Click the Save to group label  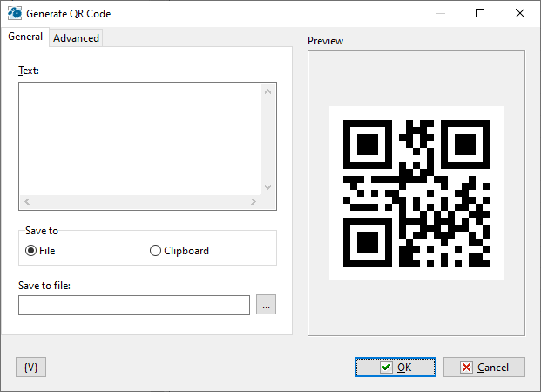[42, 231]
